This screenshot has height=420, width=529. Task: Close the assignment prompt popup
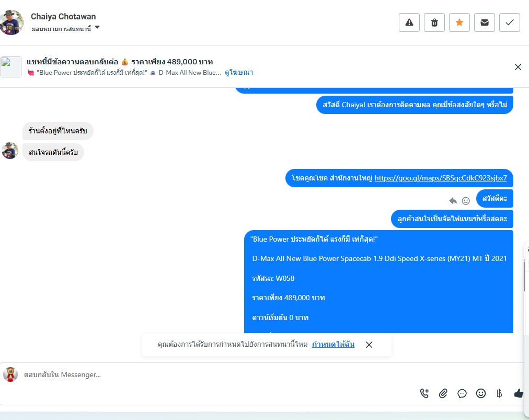[369, 345]
